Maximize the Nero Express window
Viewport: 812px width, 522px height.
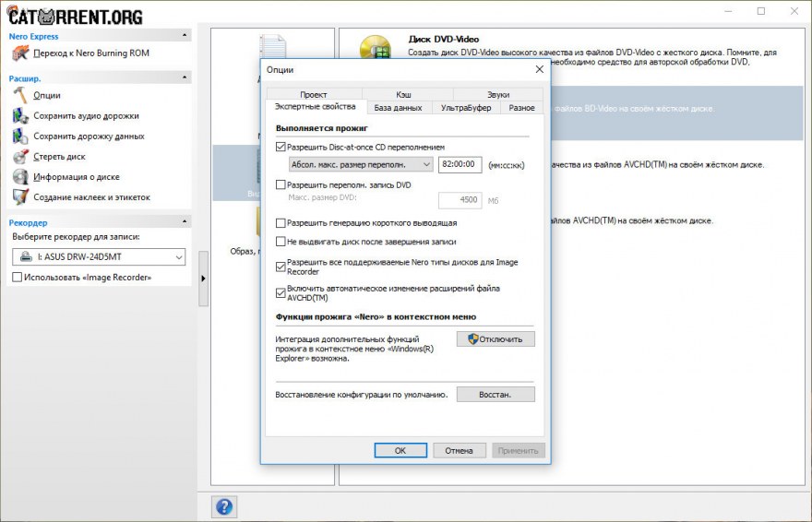click(760, 11)
